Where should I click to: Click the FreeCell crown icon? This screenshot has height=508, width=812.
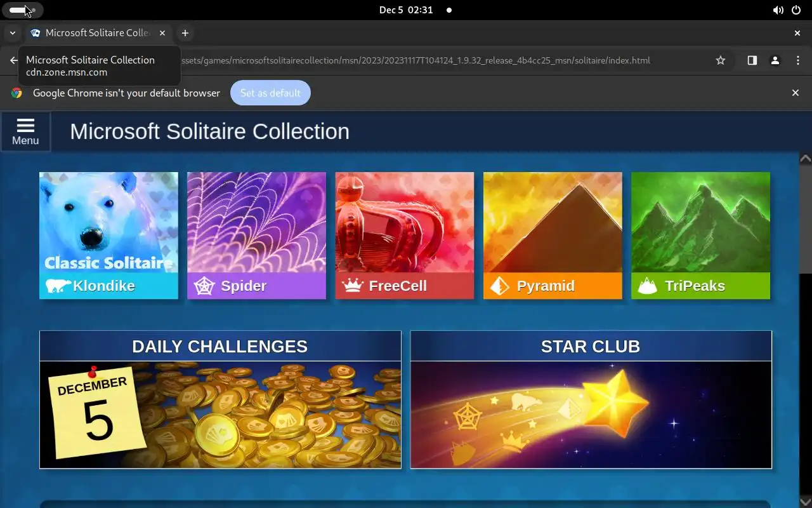pyautogui.click(x=353, y=286)
